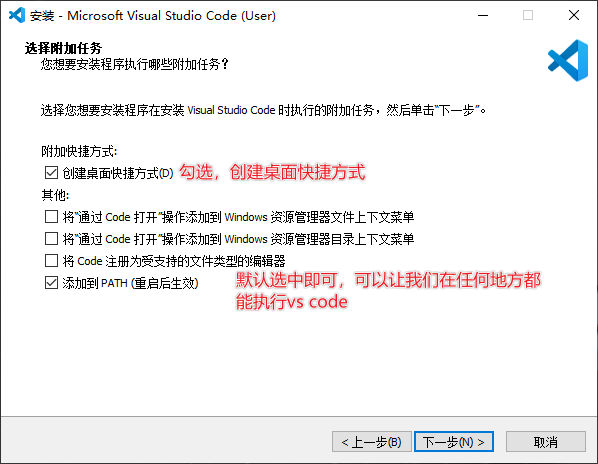Click the disabled maximize button
This screenshot has height=464, width=598.
pyautogui.click(x=528, y=15)
